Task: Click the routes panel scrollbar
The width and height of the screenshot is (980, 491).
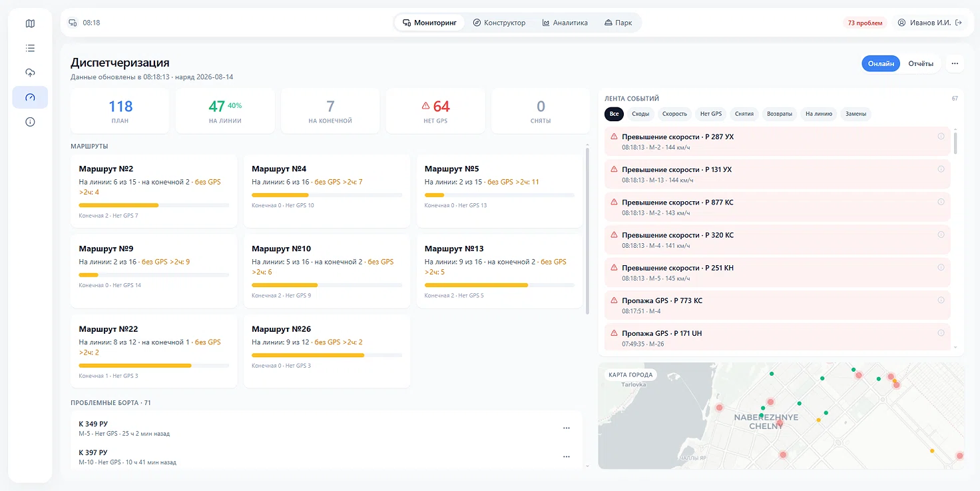Action: click(x=587, y=230)
